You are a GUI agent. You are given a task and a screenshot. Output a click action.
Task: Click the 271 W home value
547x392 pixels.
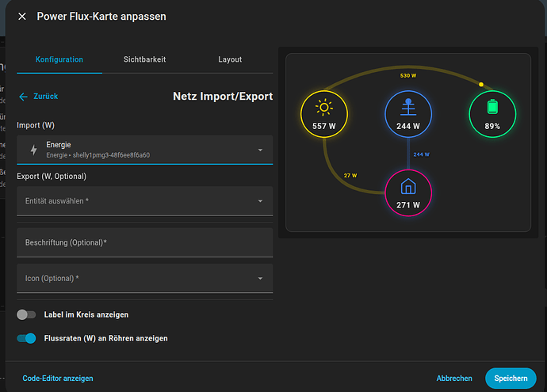(x=408, y=205)
